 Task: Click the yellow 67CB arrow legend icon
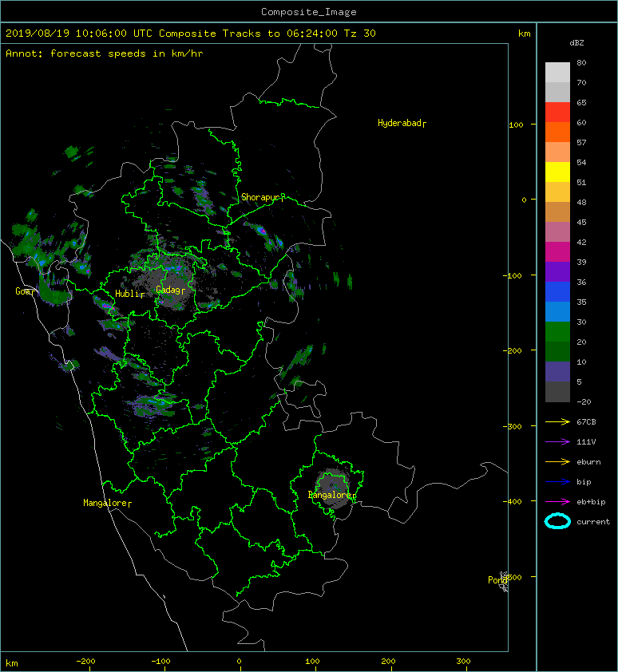click(557, 422)
